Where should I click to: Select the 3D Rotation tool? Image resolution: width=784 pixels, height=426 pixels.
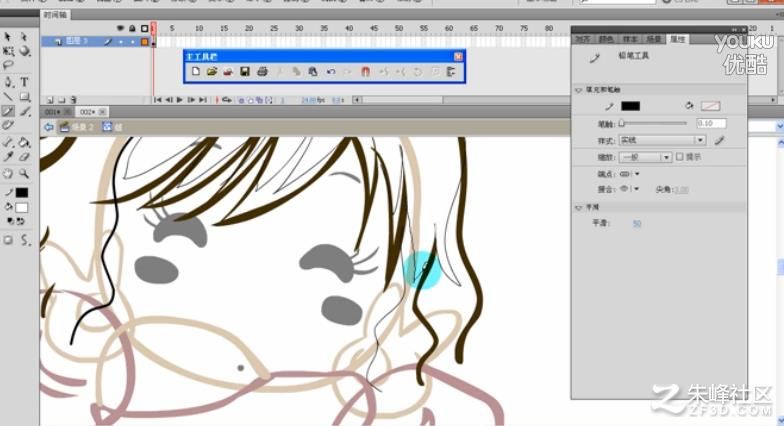[x=24, y=51]
